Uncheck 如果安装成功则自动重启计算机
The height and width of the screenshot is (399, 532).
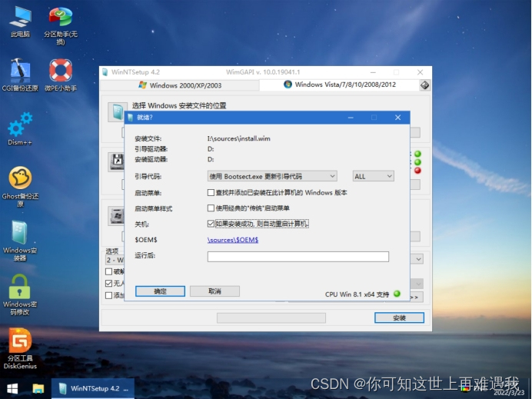click(x=211, y=224)
